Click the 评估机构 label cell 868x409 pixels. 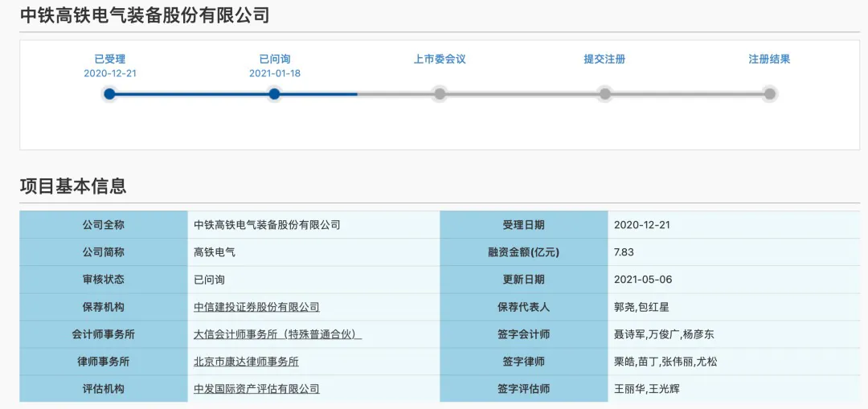tap(104, 389)
